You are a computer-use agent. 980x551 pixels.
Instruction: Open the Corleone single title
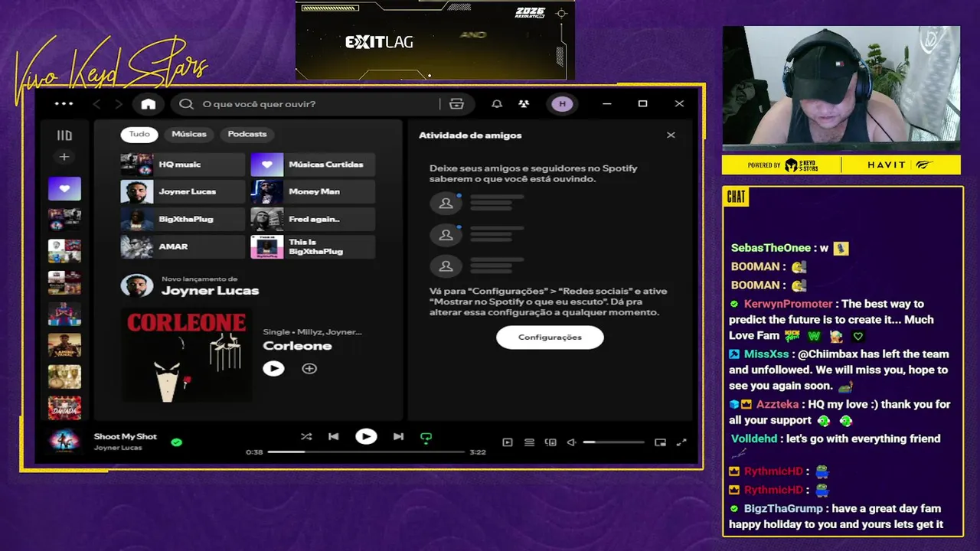pyautogui.click(x=297, y=346)
